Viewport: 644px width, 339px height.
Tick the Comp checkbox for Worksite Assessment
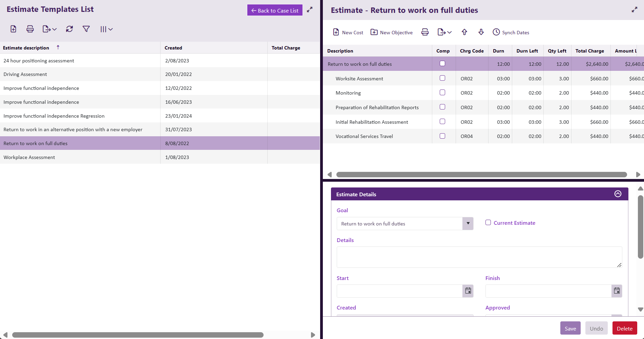(x=442, y=78)
